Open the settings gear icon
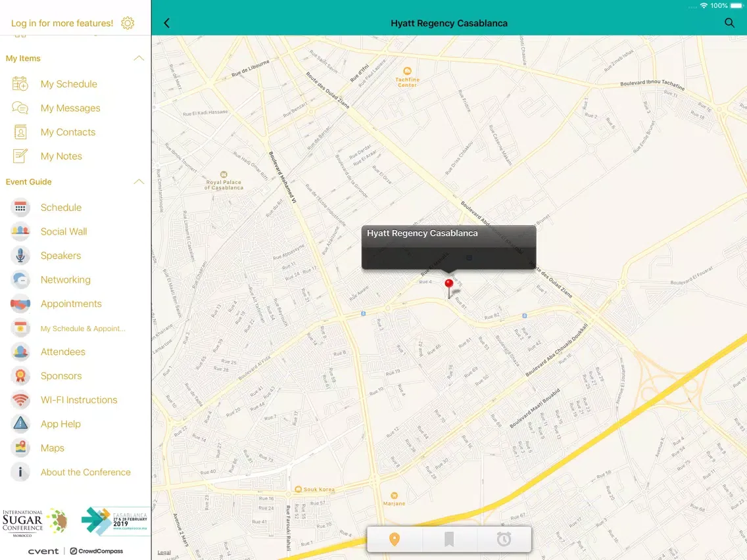 127,23
